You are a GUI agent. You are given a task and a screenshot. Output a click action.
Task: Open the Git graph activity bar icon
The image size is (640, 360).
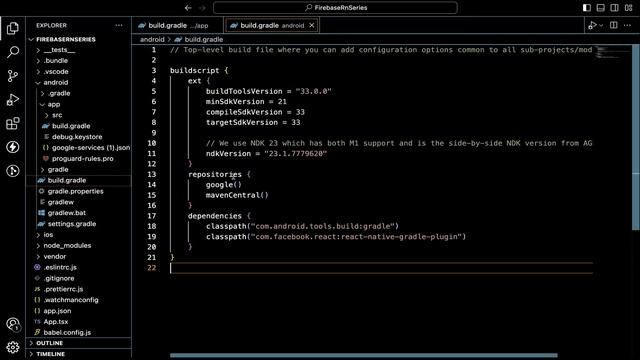(x=13, y=171)
